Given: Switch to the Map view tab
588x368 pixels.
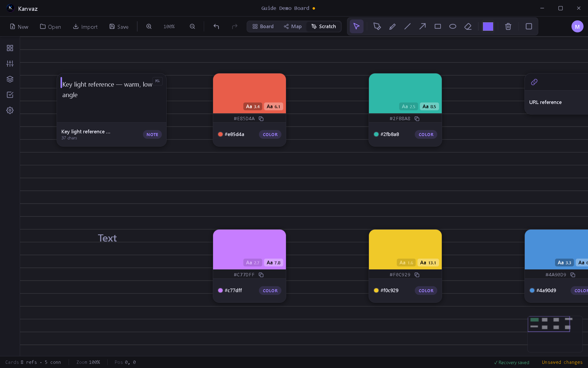Looking at the screenshot, I should coord(293,26).
